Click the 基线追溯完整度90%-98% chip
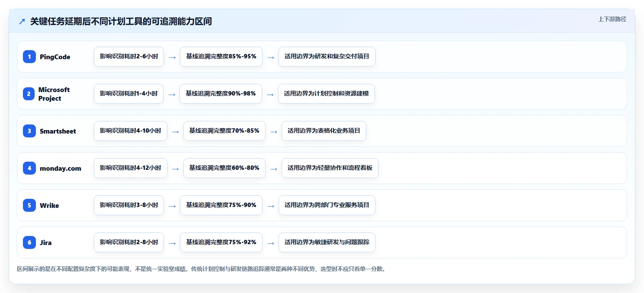This screenshot has width=644, height=293. (x=221, y=94)
